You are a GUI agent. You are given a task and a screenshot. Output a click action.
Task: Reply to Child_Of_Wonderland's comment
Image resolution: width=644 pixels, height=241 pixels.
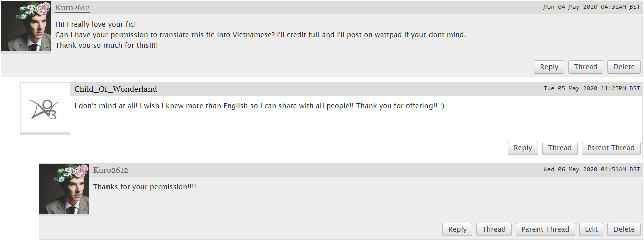pyautogui.click(x=523, y=148)
